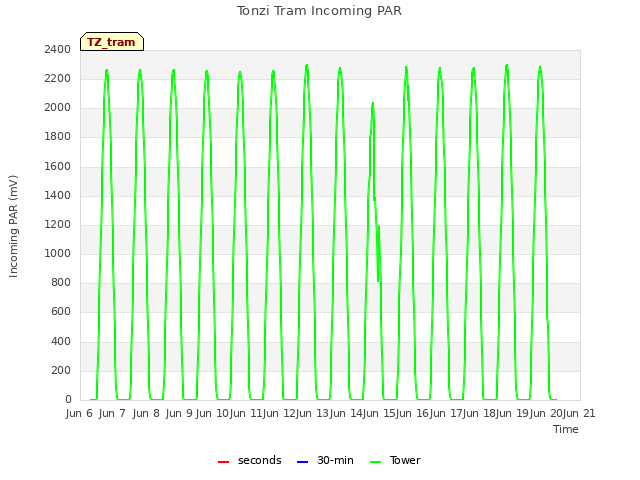Click the dip near 800 mV on Jun 14
Screen dimensions: 640x480
point(378,281)
